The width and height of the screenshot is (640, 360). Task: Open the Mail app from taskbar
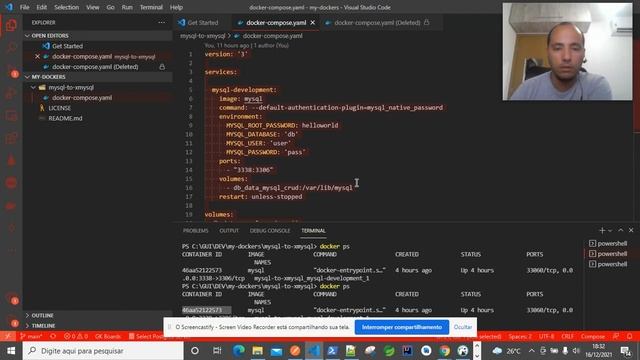coord(276,351)
